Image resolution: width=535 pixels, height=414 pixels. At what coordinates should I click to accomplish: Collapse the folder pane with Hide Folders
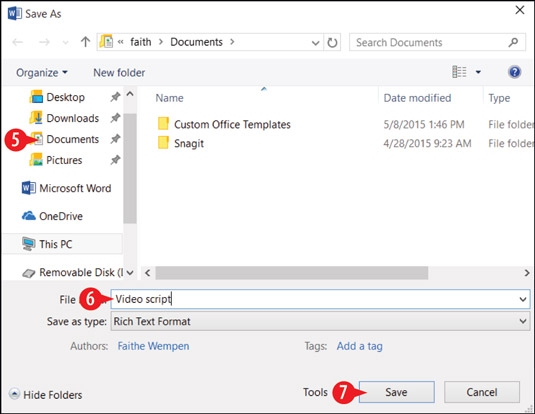[x=46, y=395]
